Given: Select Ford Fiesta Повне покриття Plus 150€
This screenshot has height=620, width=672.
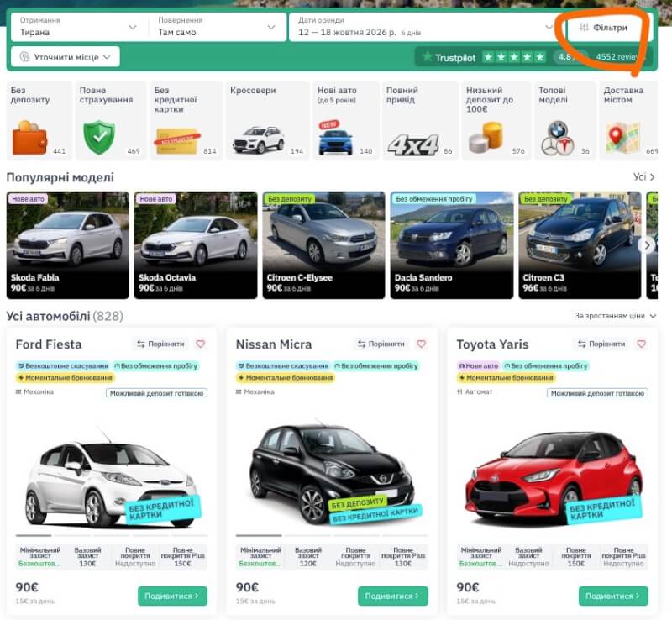Looking at the screenshot, I should tap(183, 556).
